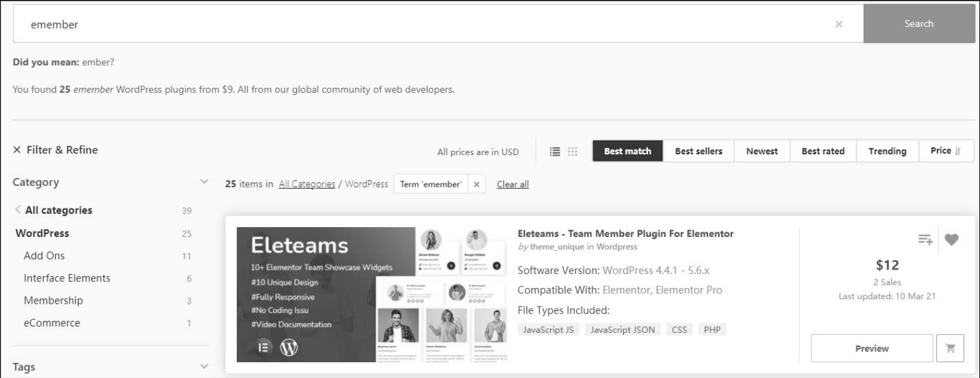Viewport: 980px width, 378px height.
Task: Favorite Eleteams with the heart icon
Action: click(951, 239)
